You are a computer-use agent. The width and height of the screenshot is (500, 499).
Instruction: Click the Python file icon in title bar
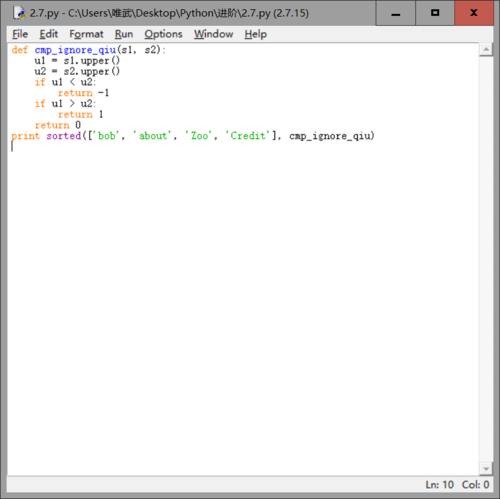tap(19, 13)
